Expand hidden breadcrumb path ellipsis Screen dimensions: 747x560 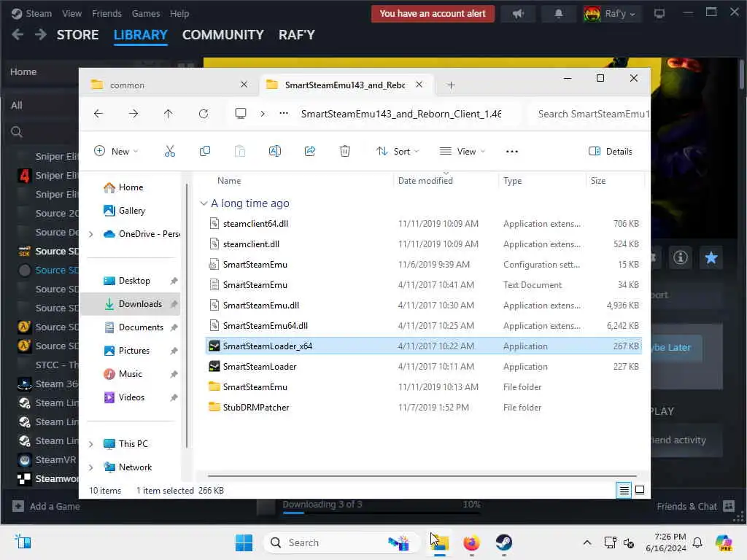(x=284, y=113)
